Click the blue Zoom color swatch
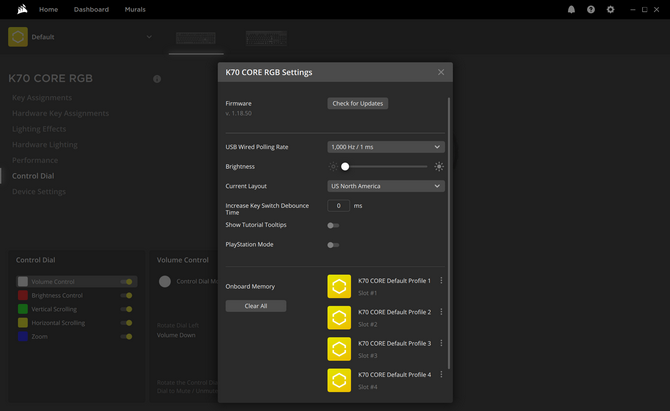 (x=23, y=336)
